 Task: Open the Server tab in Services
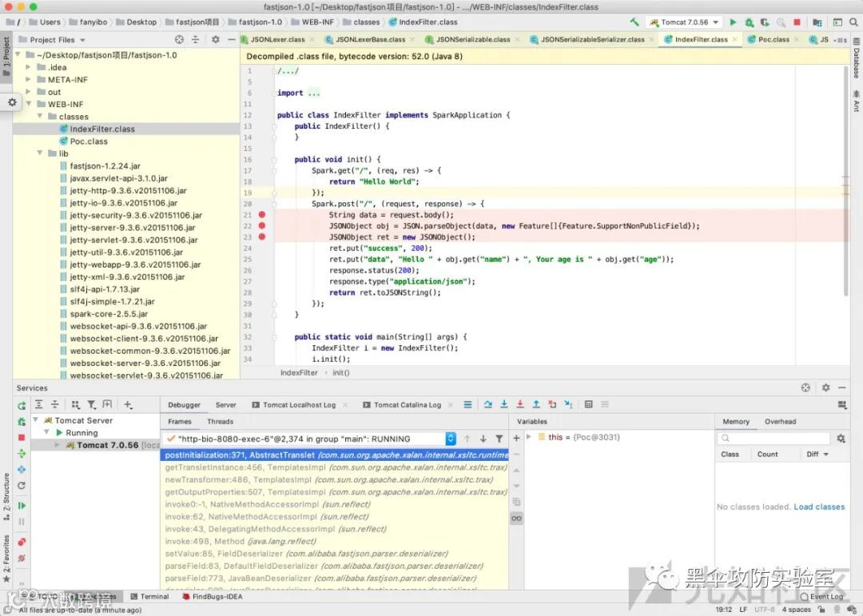225,404
